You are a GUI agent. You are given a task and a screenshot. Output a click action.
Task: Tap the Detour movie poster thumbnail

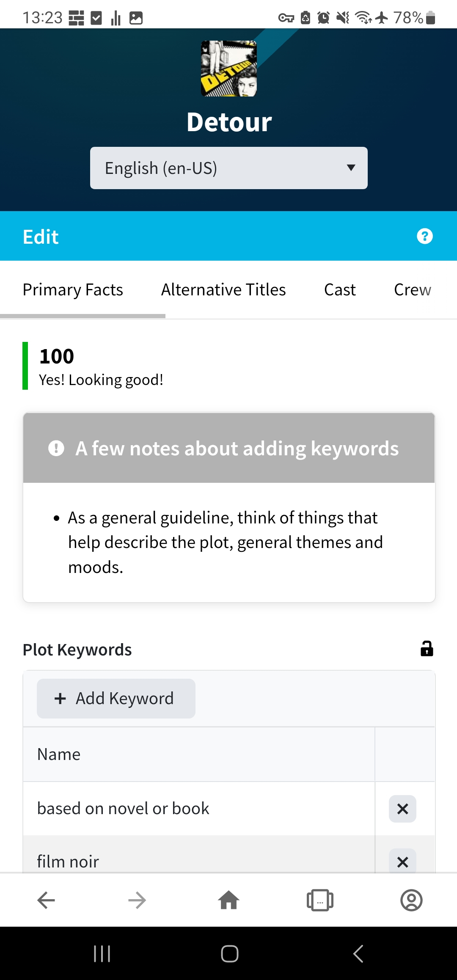[x=228, y=69]
